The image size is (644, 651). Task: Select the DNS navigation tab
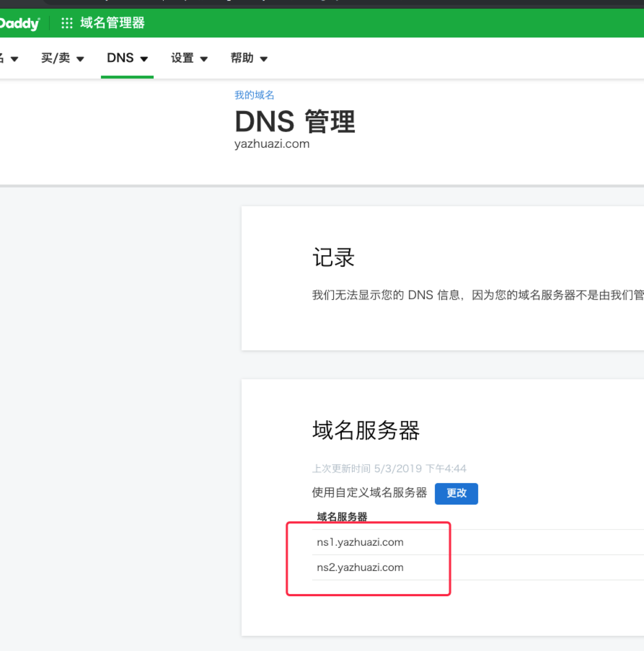coord(120,58)
